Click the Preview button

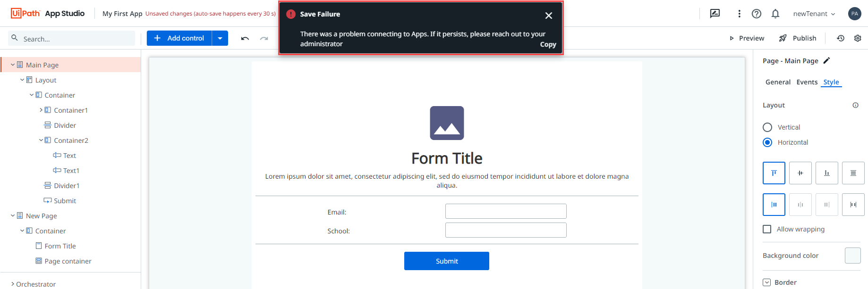tap(747, 38)
